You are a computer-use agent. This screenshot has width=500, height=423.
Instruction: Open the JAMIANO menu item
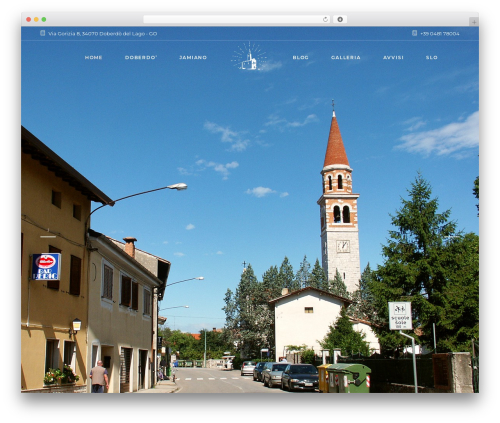193,57
